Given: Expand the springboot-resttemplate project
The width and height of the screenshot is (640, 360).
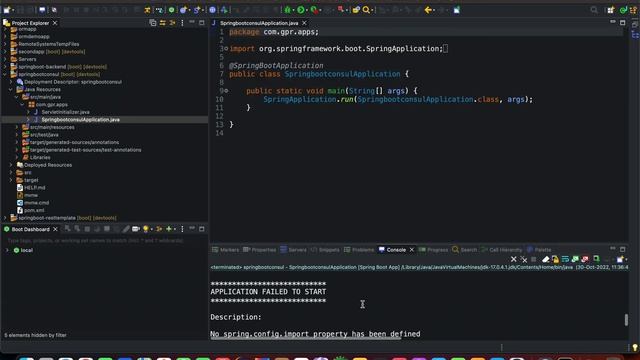Looking at the screenshot, I should click(5, 218).
